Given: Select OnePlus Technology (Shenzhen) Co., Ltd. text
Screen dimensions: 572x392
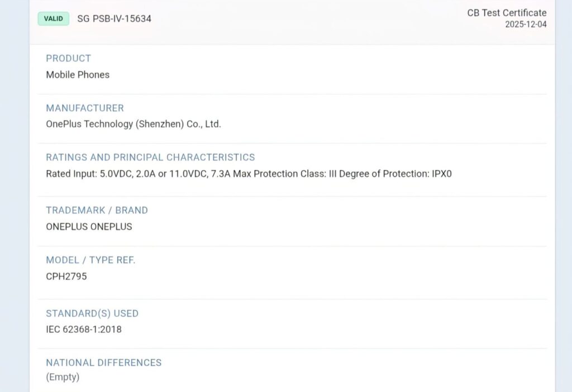Looking at the screenshot, I should [134, 124].
